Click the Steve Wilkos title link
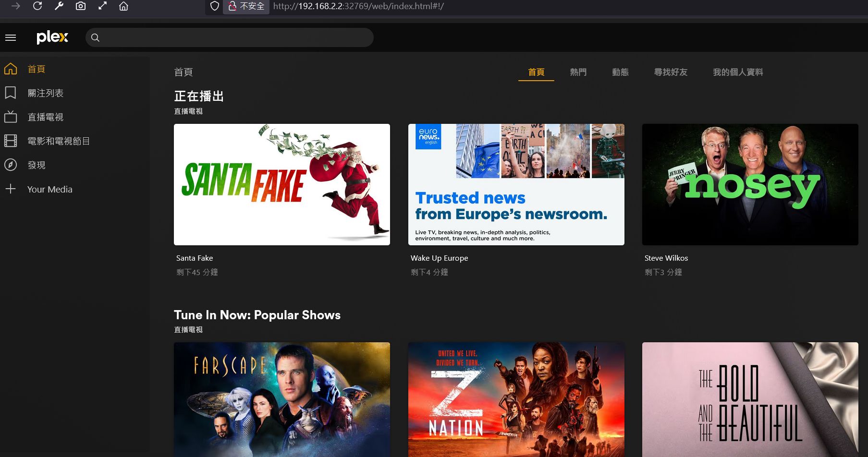 [x=666, y=258]
